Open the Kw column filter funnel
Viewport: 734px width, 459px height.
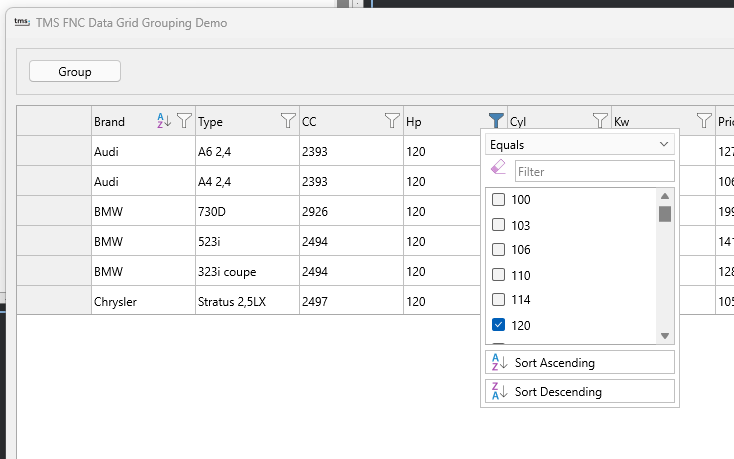(704, 121)
